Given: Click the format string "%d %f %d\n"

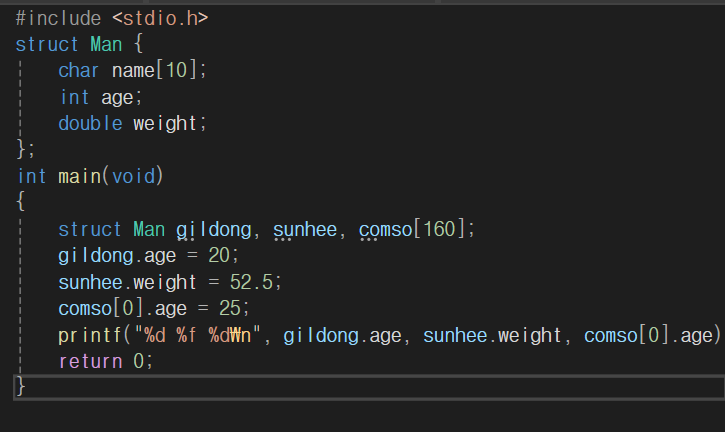Looking at the screenshot, I should pos(197,335).
